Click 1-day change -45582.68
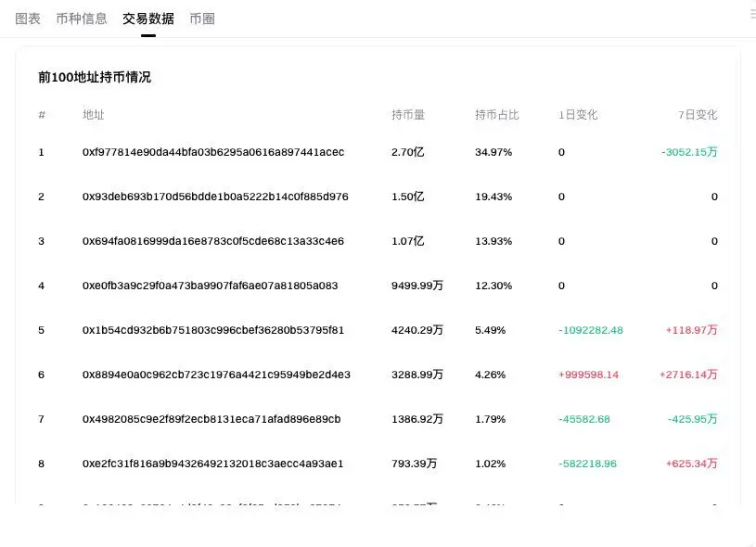Screen dimensions: 756x547 point(584,419)
